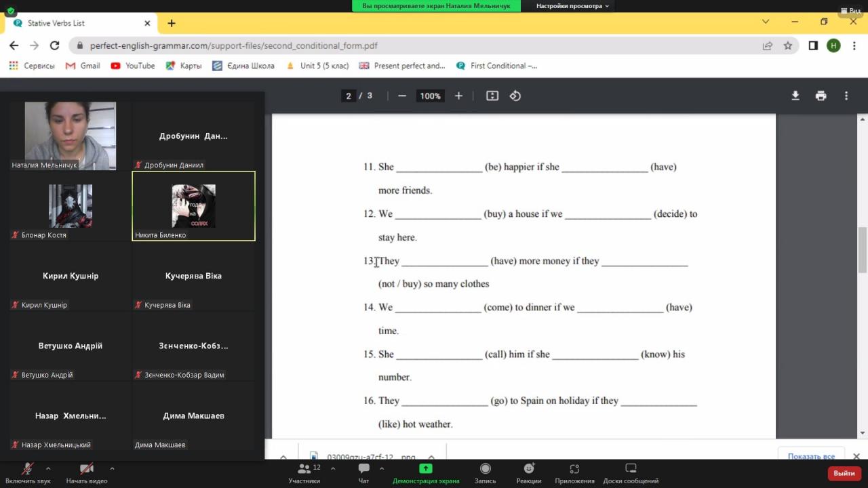Expand audio options arrow beside microphone

coord(48,468)
